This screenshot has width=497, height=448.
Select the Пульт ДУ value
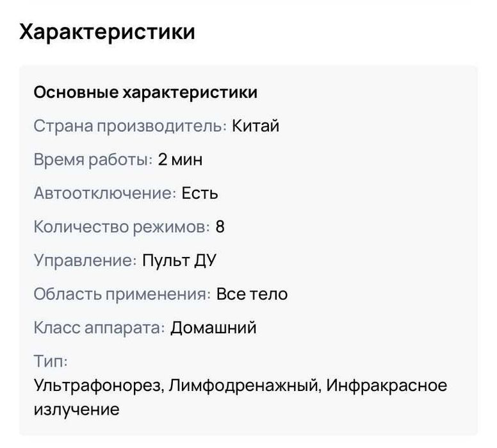pyautogui.click(x=181, y=260)
